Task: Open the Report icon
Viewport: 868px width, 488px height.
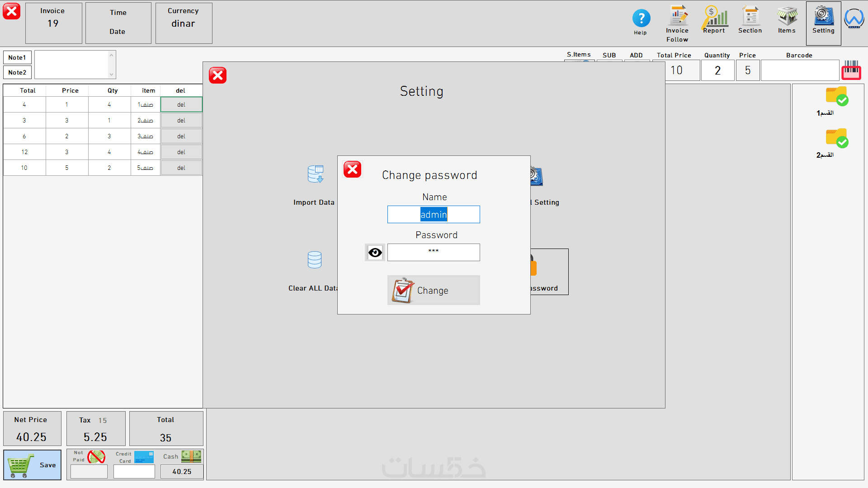Action: coord(714,17)
